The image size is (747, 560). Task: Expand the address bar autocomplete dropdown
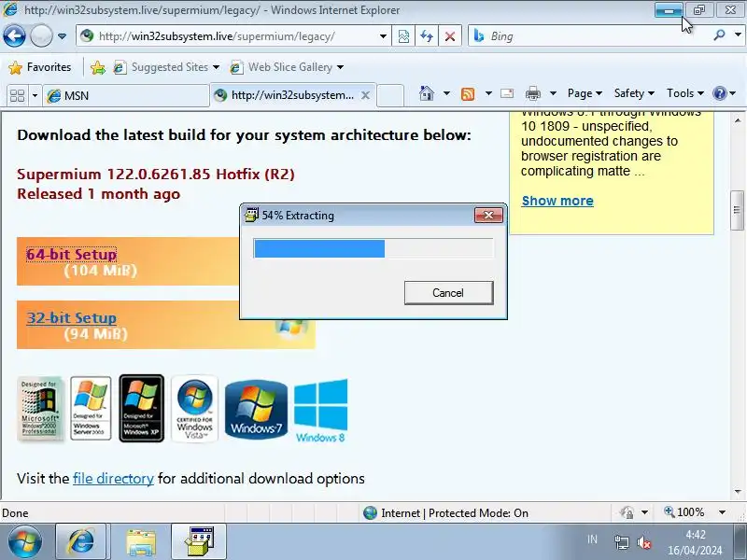(x=383, y=36)
